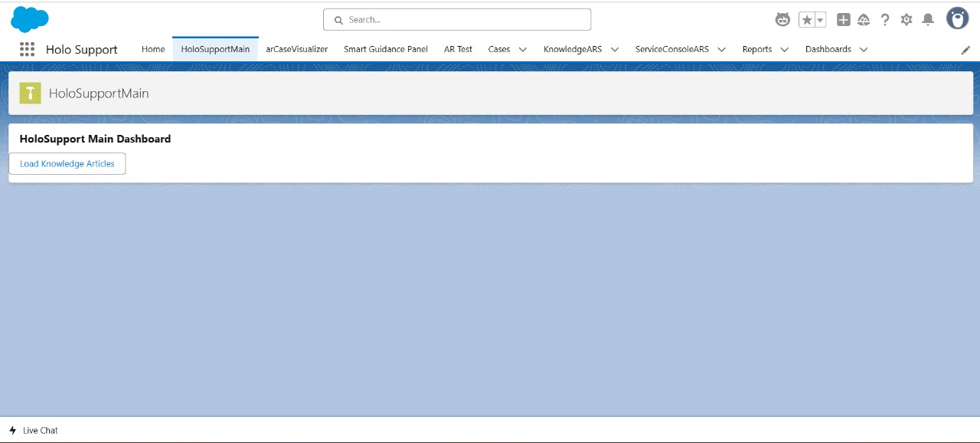Open the Reports tab
This screenshot has width=980, height=443.
point(757,49)
